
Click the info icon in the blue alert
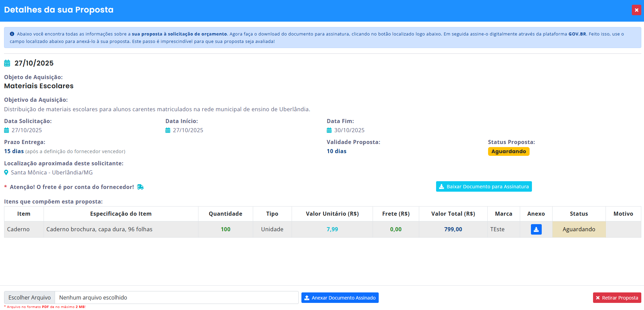[12, 34]
